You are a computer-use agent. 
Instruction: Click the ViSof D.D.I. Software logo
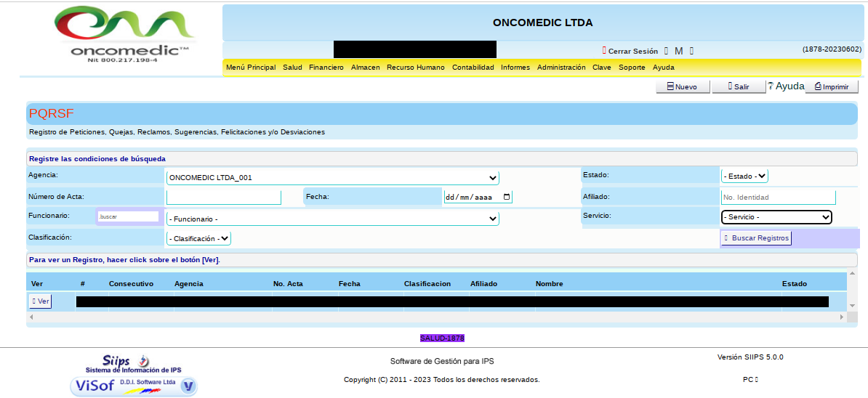134,386
